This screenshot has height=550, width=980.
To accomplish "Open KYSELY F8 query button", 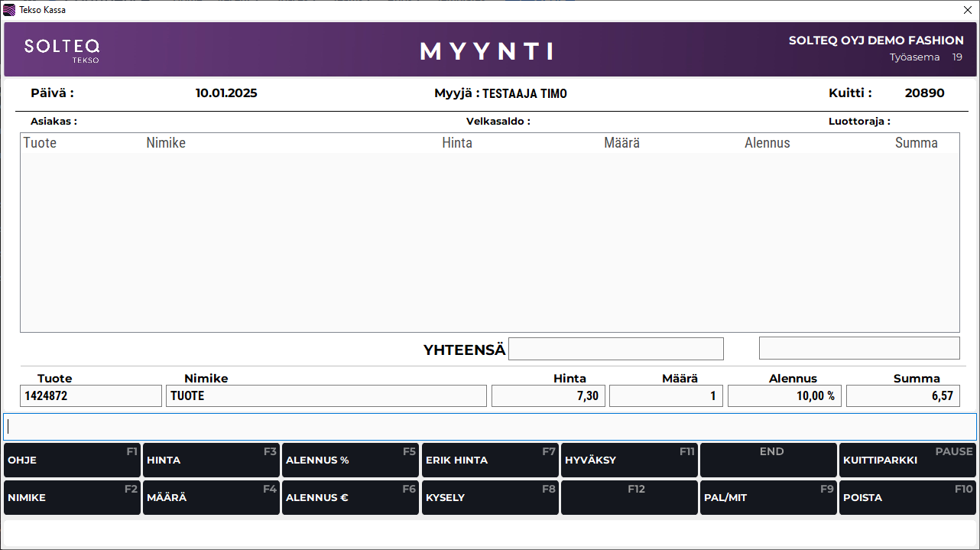I will 490,497.
